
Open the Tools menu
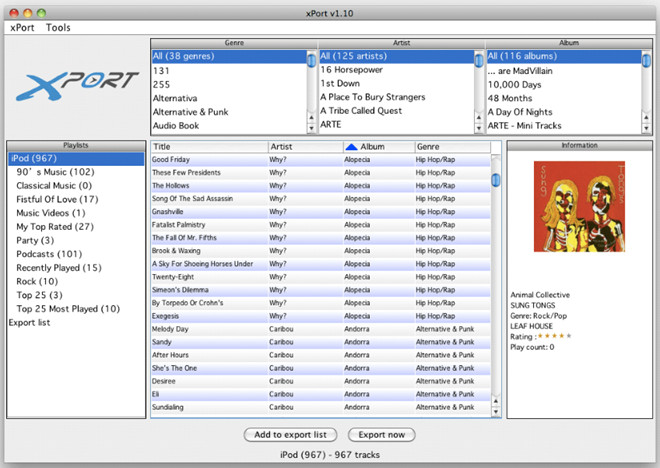point(58,28)
